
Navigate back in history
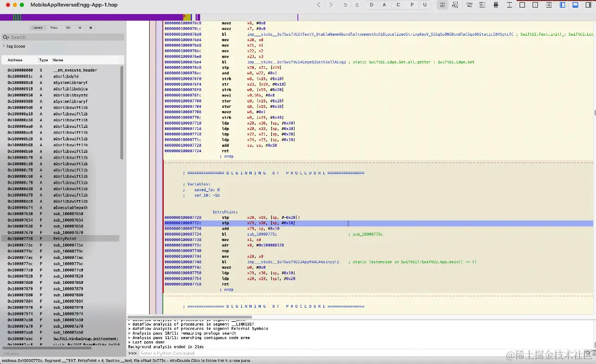(x=318, y=5)
